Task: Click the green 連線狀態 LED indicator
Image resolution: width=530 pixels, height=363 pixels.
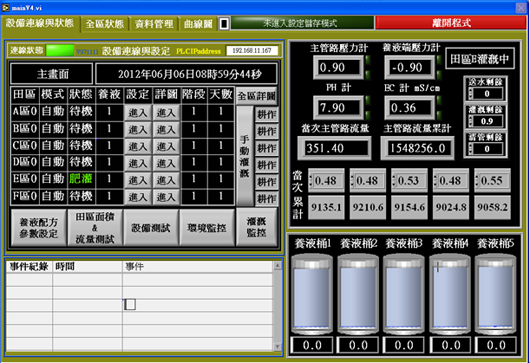Action: tap(60, 51)
